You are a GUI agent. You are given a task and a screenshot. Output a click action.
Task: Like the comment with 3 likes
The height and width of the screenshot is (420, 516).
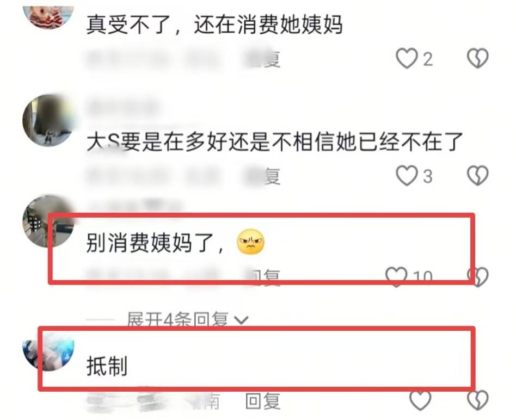[x=407, y=175]
